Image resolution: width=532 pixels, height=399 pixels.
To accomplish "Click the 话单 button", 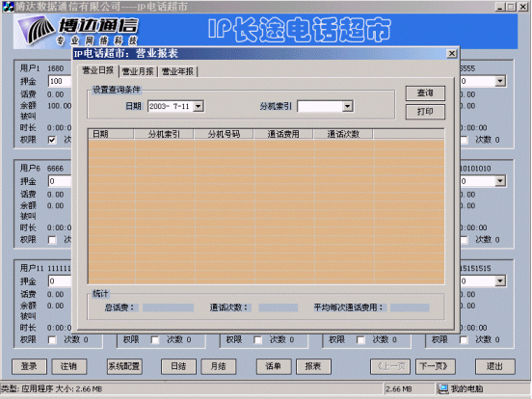I will tap(274, 366).
